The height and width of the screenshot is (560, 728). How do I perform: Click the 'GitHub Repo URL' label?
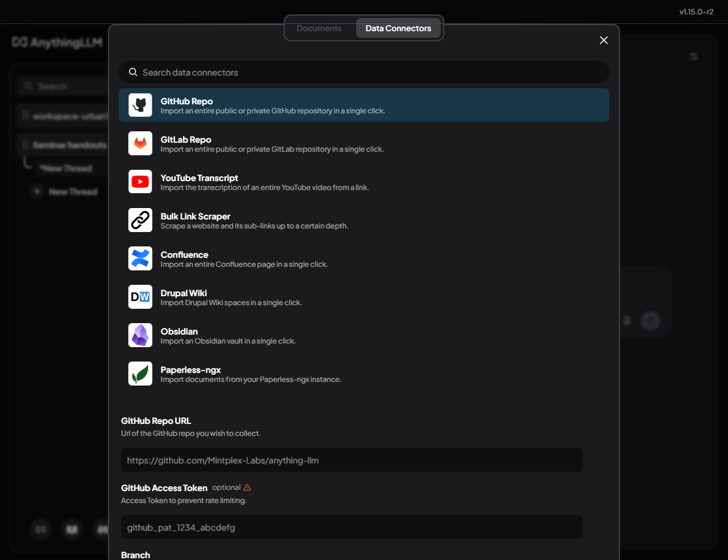156,421
